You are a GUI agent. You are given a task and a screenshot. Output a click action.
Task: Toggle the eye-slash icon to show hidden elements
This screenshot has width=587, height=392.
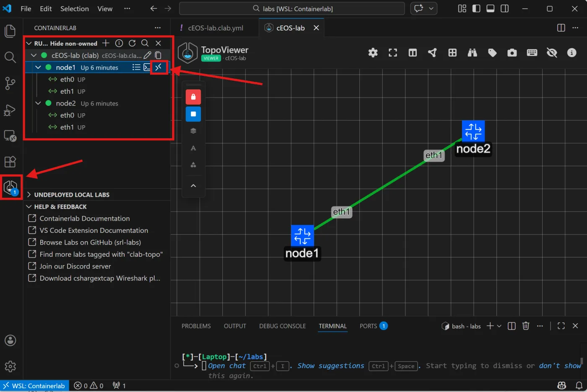552,53
